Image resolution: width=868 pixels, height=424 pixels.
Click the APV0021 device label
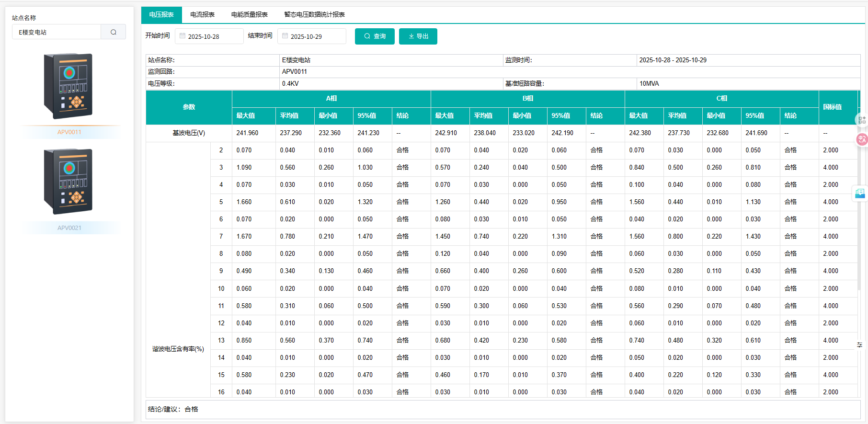pos(69,228)
